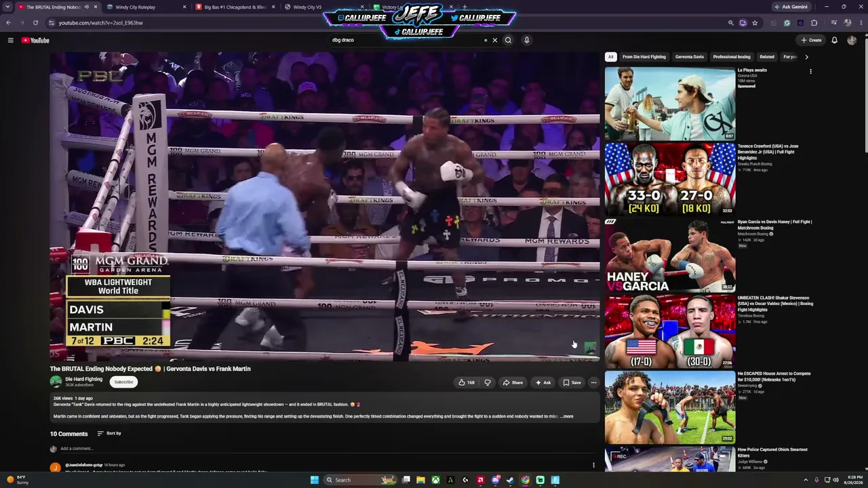Open Shakur Stevenson vs Valdez thumbnail
Screen dimensions: 868x488
click(670, 331)
